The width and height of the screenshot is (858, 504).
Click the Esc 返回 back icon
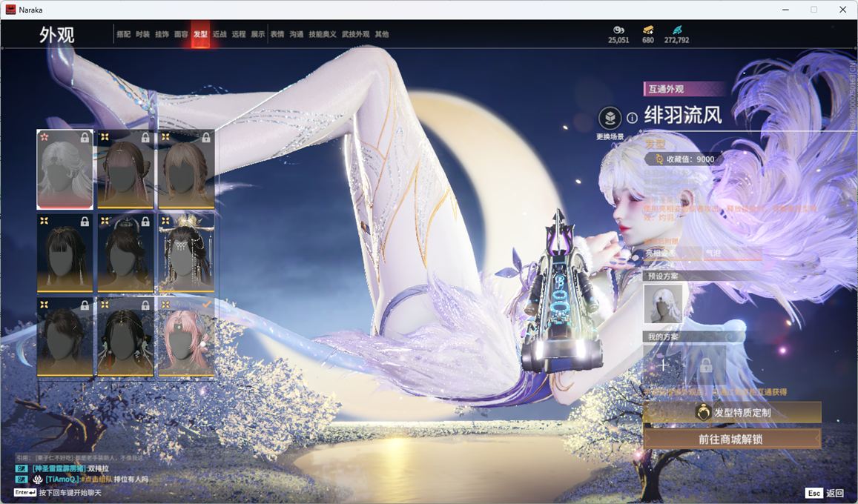tap(814, 493)
